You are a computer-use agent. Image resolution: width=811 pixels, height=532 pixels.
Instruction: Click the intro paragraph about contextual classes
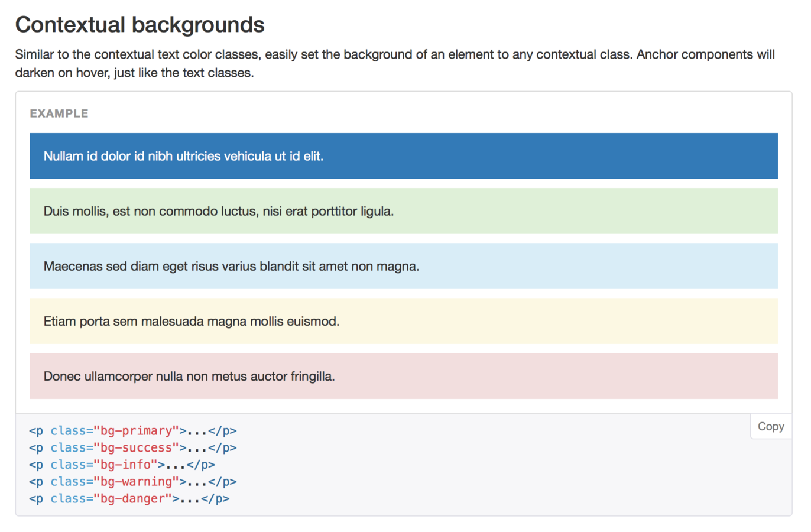(x=395, y=63)
